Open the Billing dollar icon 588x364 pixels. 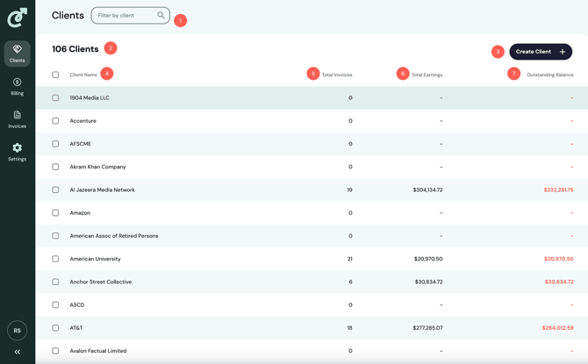coord(17,82)
